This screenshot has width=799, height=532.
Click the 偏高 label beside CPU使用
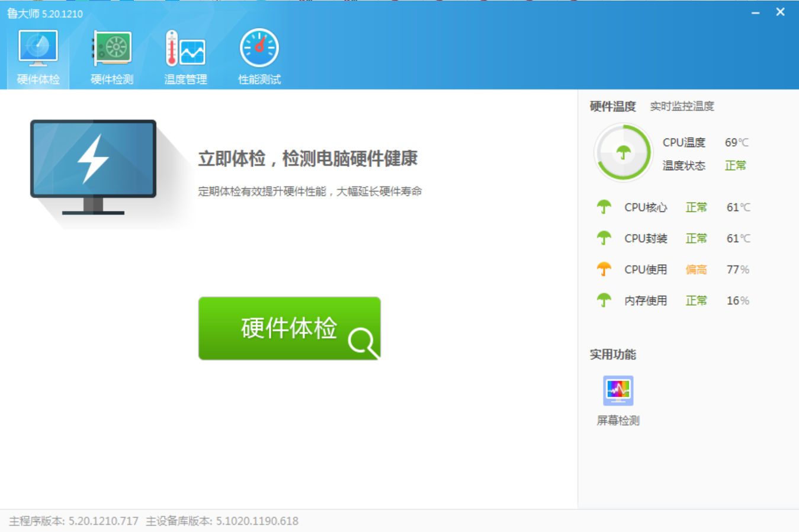(x=696, y=269)
